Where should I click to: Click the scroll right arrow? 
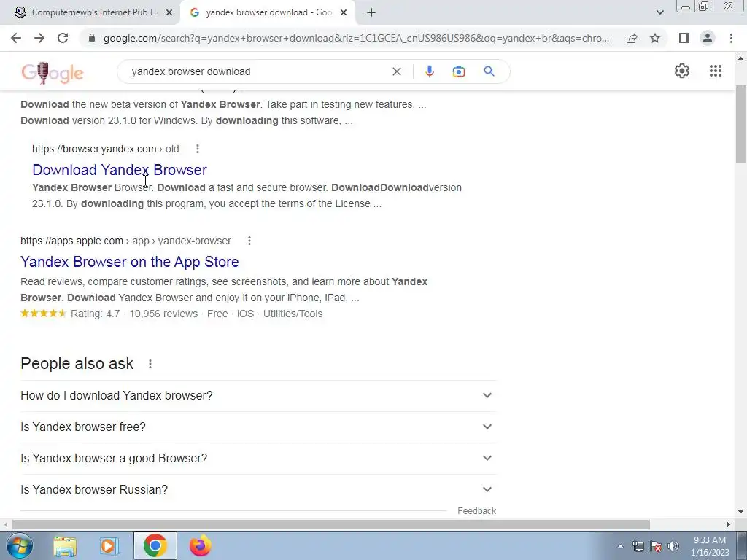tap(729, 524)
